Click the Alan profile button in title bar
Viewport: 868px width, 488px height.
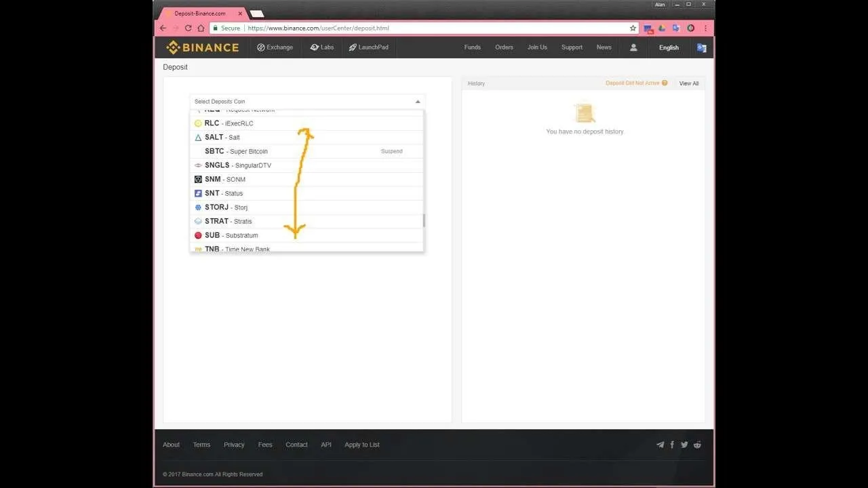660,5
